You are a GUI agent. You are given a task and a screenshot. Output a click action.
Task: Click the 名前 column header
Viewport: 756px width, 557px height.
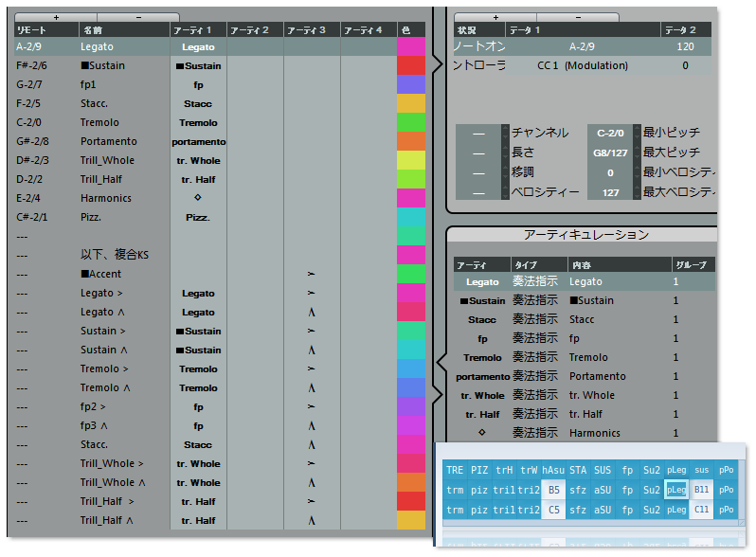[x=124, y=30]
